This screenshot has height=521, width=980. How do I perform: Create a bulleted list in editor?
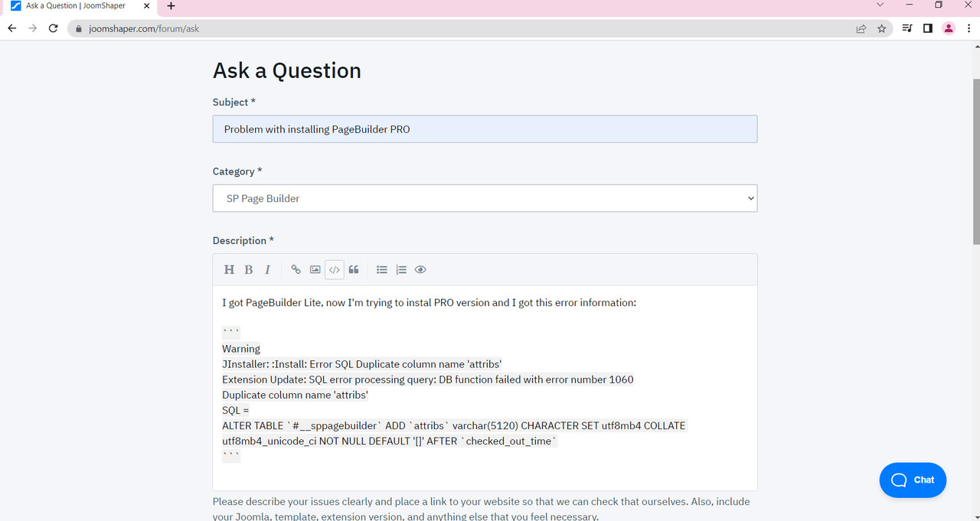[382, 269]
